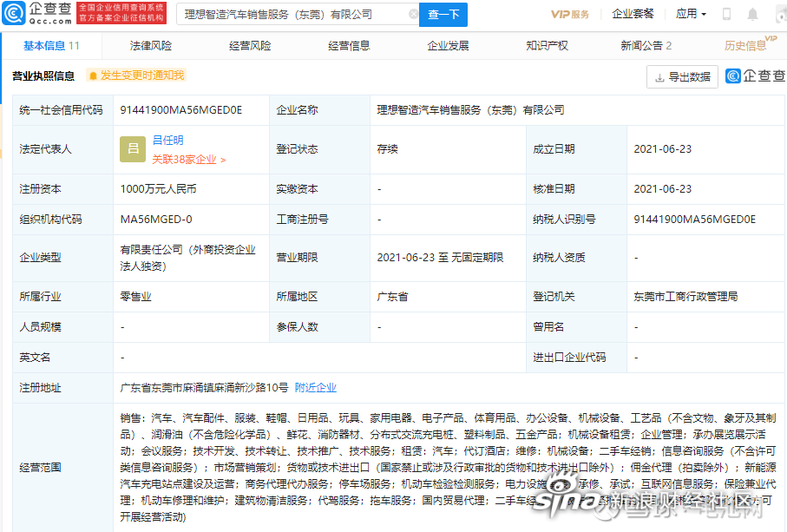Viewport: 787px width, 532px height.
Task: Click the enterprise type 有限责任公司 value
Action: (x=187, y=258)
